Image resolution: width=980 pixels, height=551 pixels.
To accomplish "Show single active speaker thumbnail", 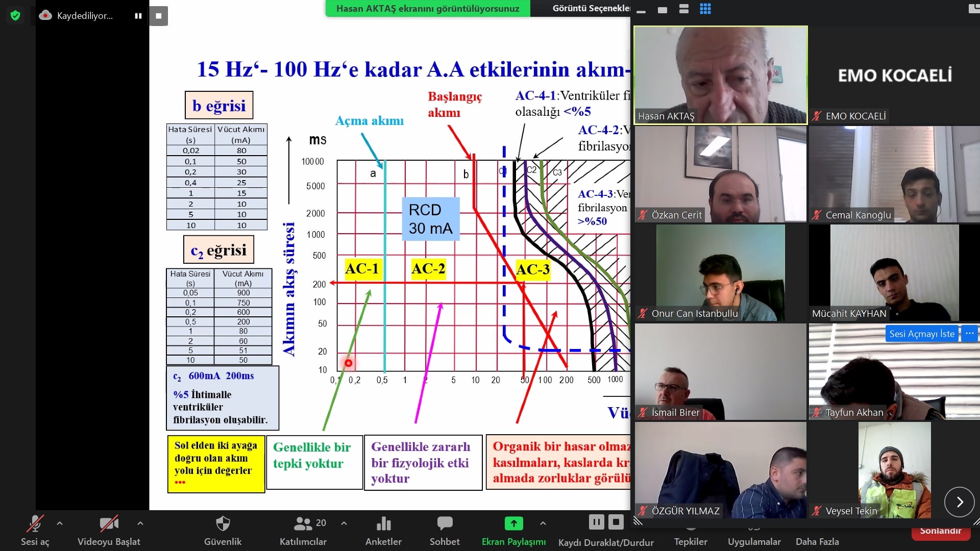I will (663, 9).
